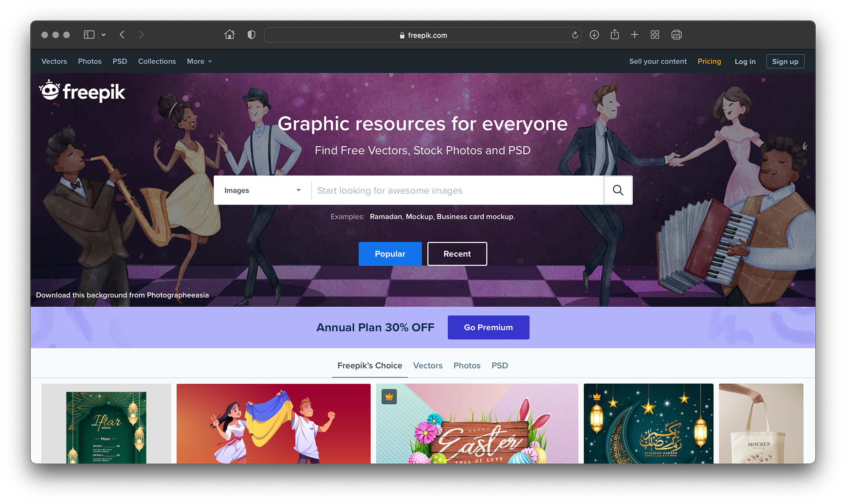Toggle the Safari sidebar

(x=89, y=35)
